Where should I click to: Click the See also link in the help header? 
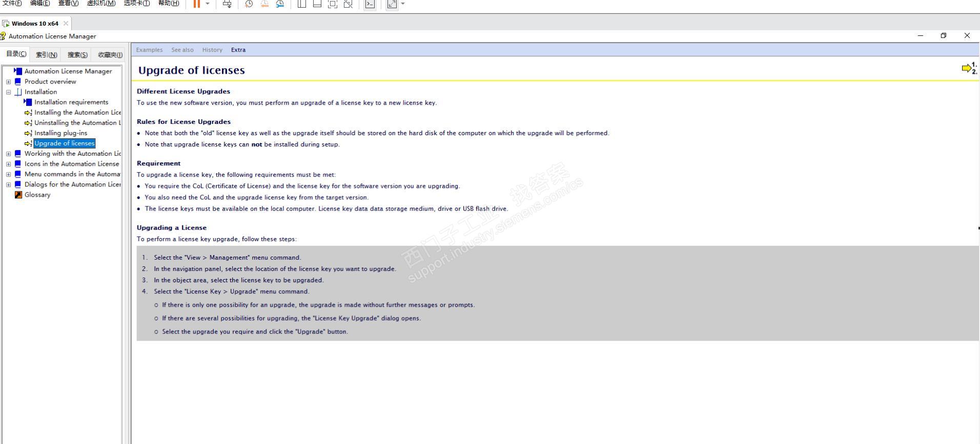[182, 50]
